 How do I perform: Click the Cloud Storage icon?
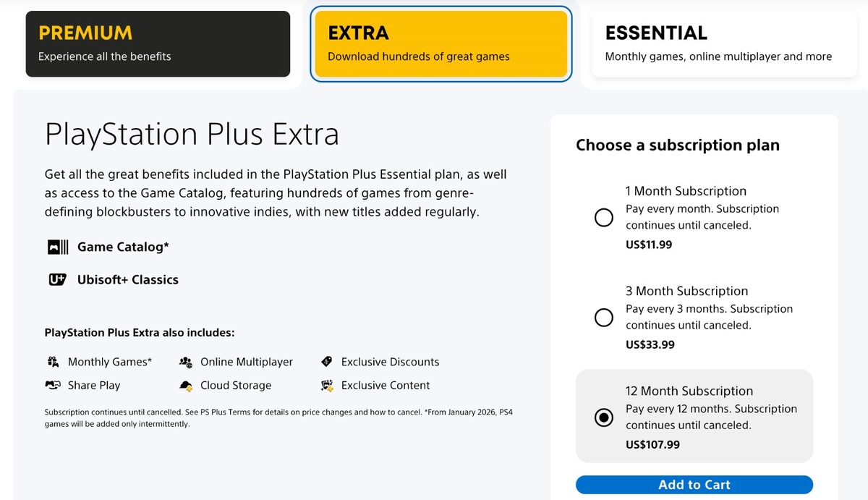tap(186, 386)
